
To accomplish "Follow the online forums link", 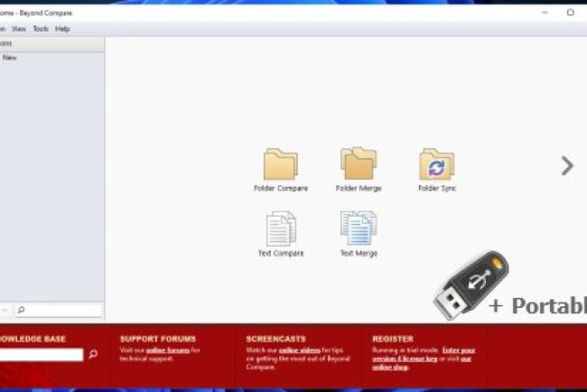I will (x=168, y=350).
